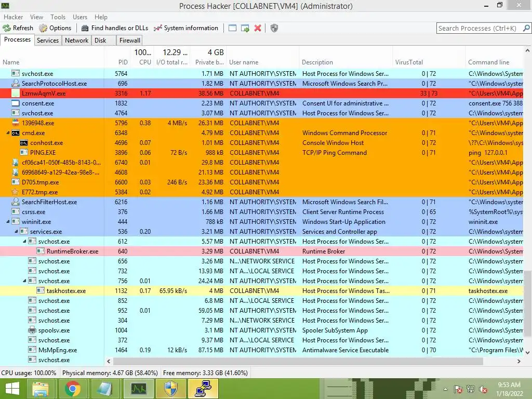
Task: Open Process Hacker taskbar icon
Action: [139, 389]
